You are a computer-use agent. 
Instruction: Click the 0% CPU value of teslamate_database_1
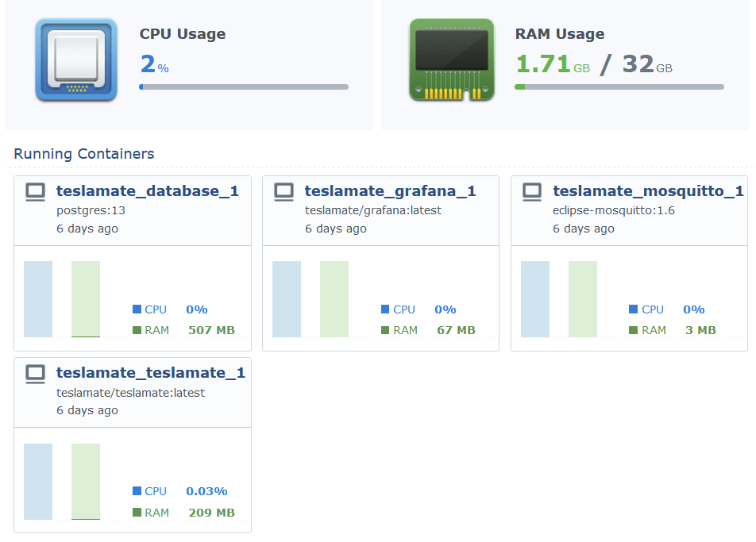pos(197,309)
